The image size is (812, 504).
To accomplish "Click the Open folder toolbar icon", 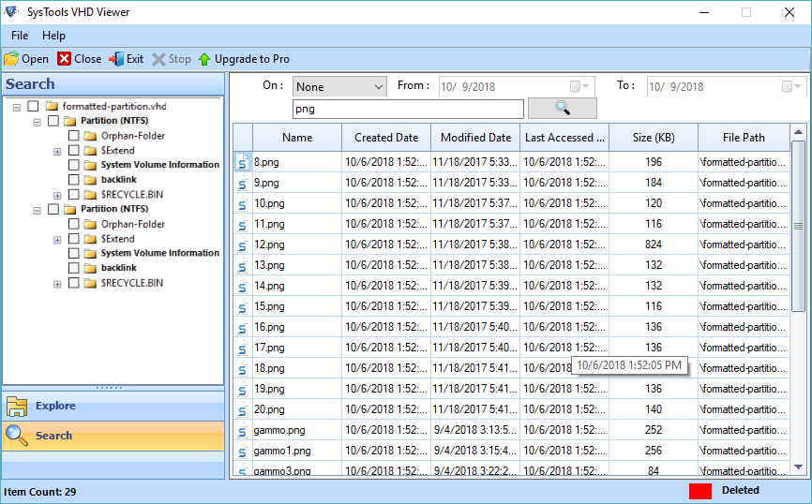I will coord(11,59).
